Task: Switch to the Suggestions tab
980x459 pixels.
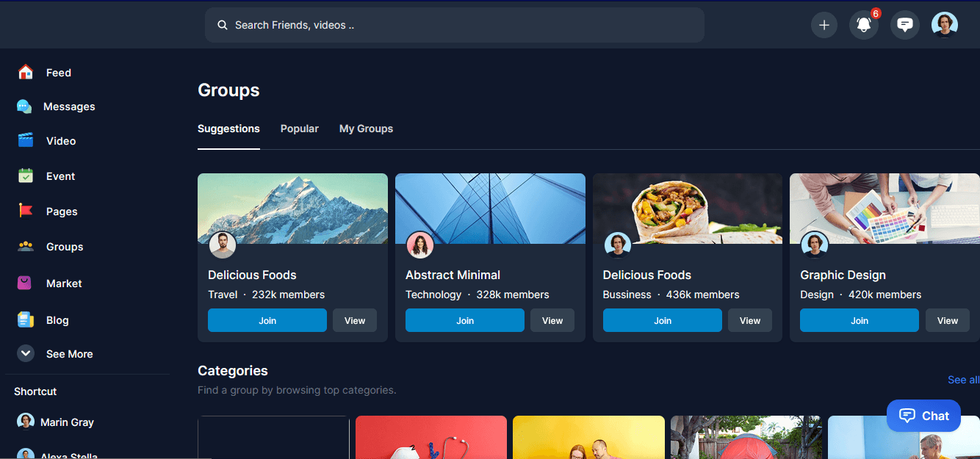Action: click(x=228, y=129)
